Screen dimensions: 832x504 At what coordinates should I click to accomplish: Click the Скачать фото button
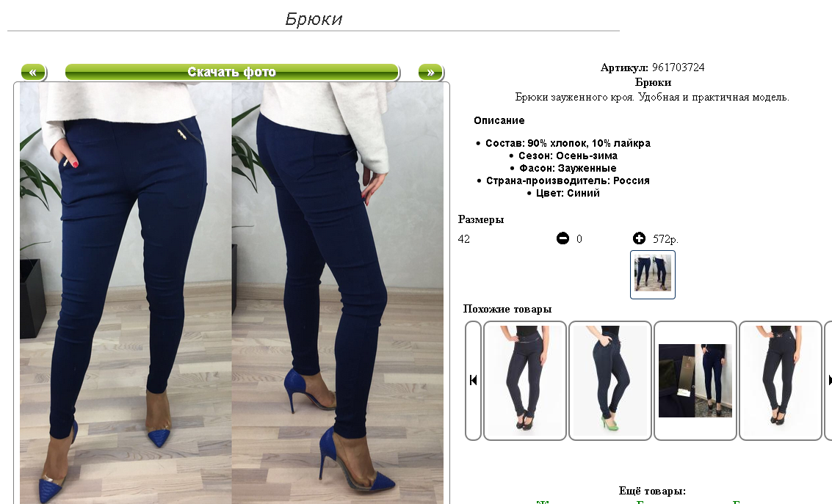coord(232,72)
